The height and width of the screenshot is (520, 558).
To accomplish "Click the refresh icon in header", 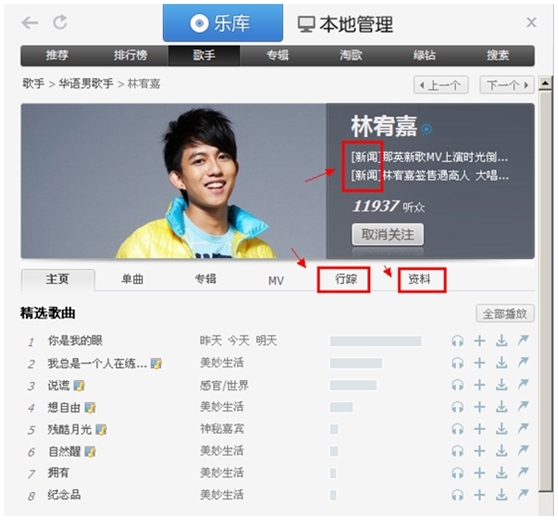I will 60,22.
